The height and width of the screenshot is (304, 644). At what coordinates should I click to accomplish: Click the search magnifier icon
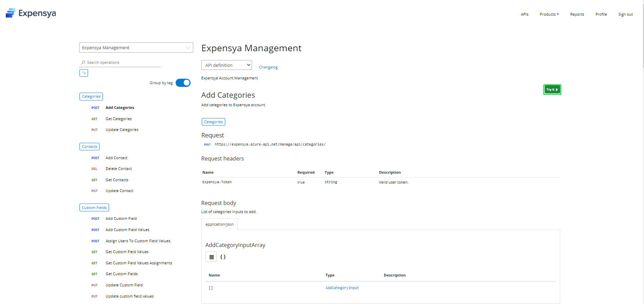point(83,62)
